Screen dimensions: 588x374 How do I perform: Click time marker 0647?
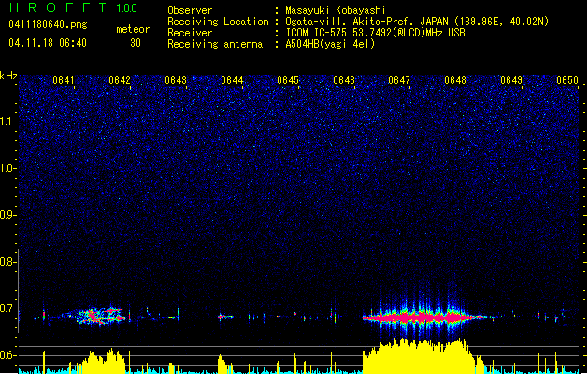[399, 80]
